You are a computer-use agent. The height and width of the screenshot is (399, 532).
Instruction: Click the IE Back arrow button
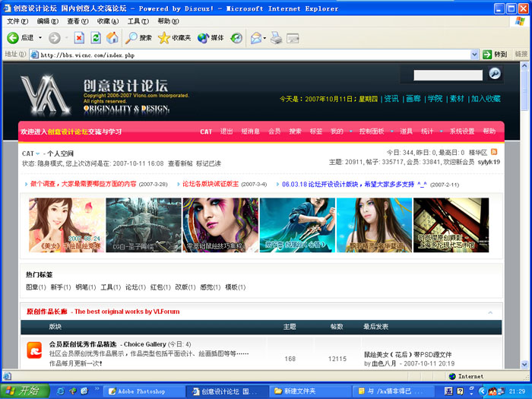pos(13,38)
